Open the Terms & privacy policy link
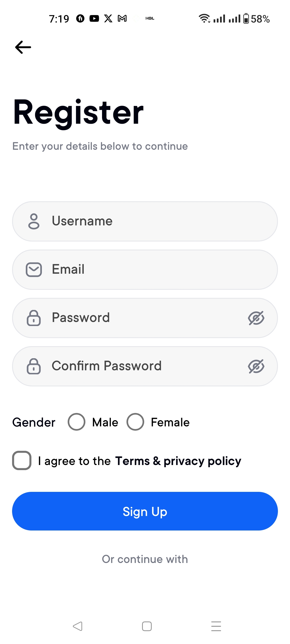The image size is (290, 644). point(178,461)
